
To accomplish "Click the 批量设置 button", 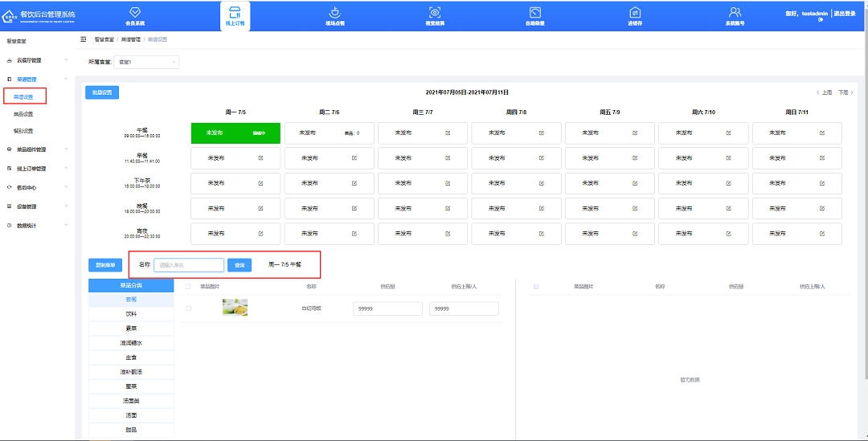I will click(x=102, y=92).
